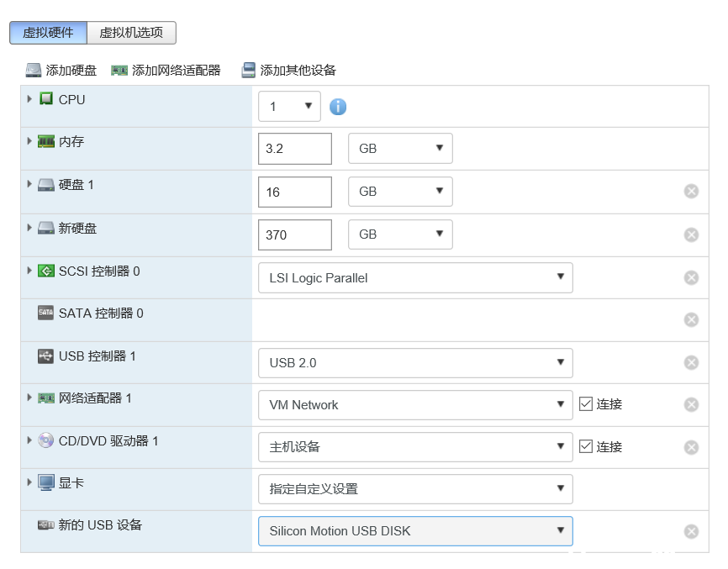Click the CPU info icon
The image size is (728, 569).
[x=338, y=107]
